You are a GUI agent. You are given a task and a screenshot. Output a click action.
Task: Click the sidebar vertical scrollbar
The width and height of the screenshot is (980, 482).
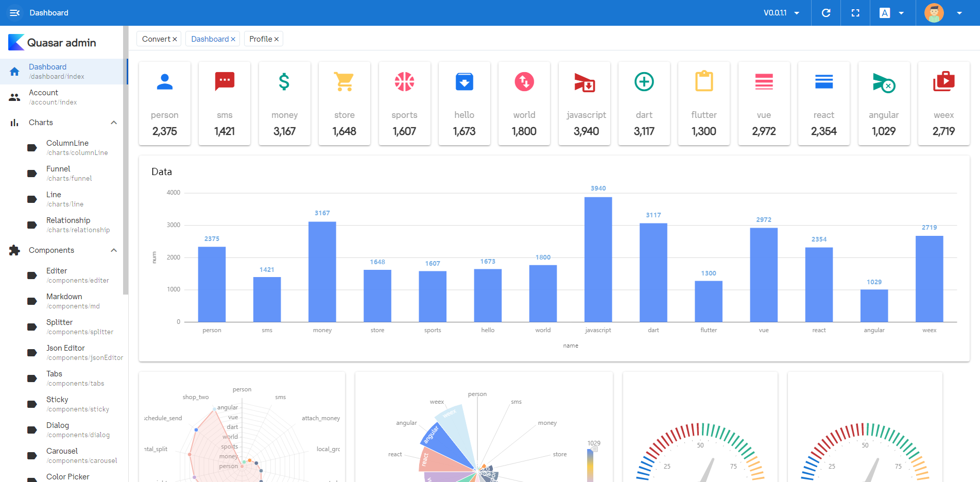[125, 160]
